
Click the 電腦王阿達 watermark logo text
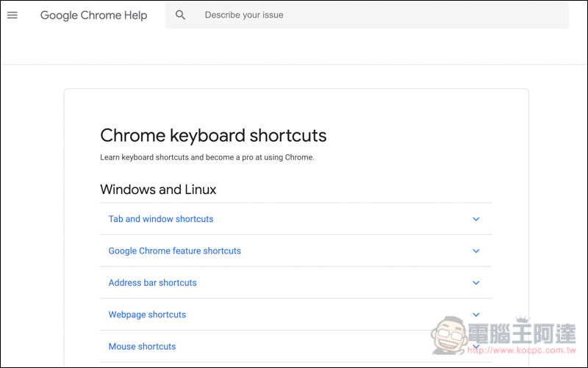point(522,333)
